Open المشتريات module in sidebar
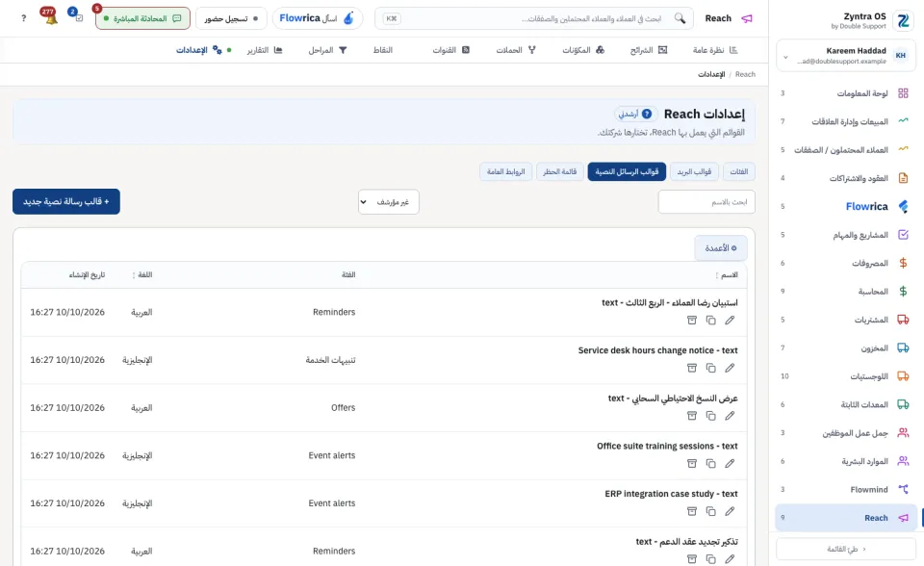The height and width of the screenshot is (566, 924). [x=846, y=320]
